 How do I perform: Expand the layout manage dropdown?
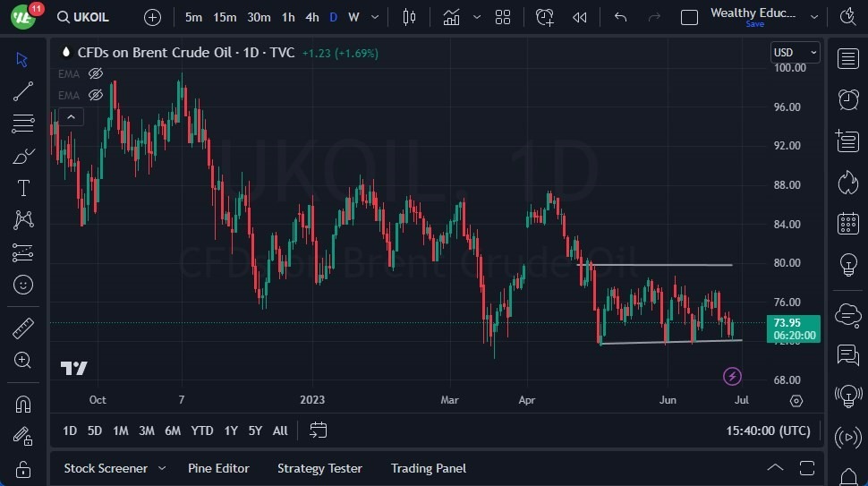(x=813, y=17)
